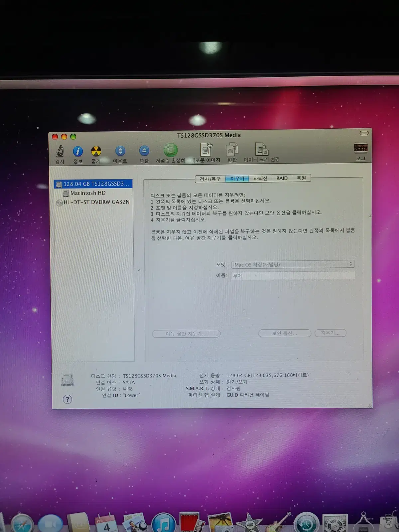Open iChat from the Dock

pos(51,523)
